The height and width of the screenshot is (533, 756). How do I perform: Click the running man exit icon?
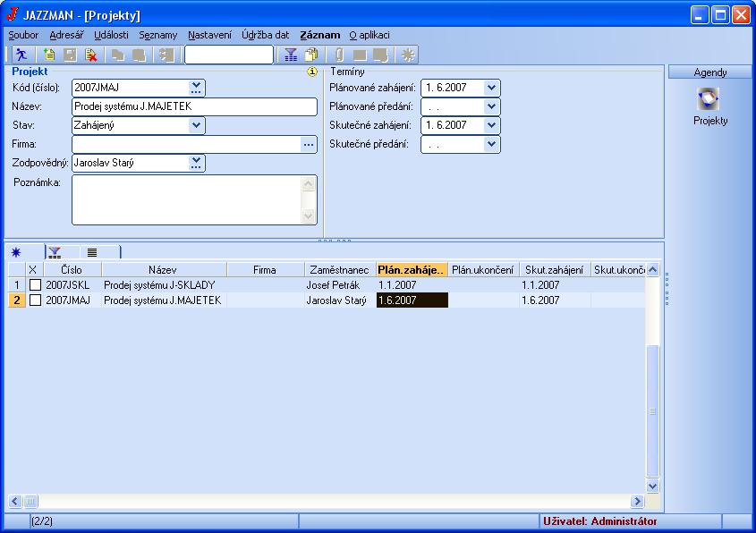[x=21, y=55]
